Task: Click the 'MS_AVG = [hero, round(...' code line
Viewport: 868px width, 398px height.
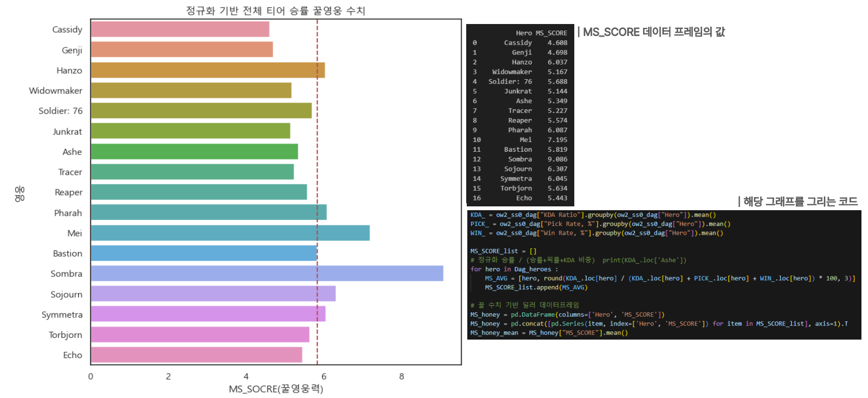Action: click(x=670, y=278)
